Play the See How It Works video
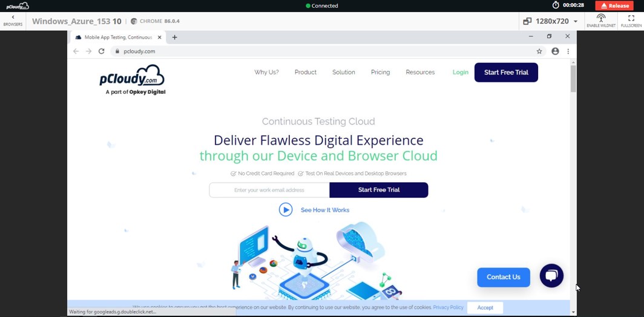The image size is (644, 317). (x=286, y=210)
